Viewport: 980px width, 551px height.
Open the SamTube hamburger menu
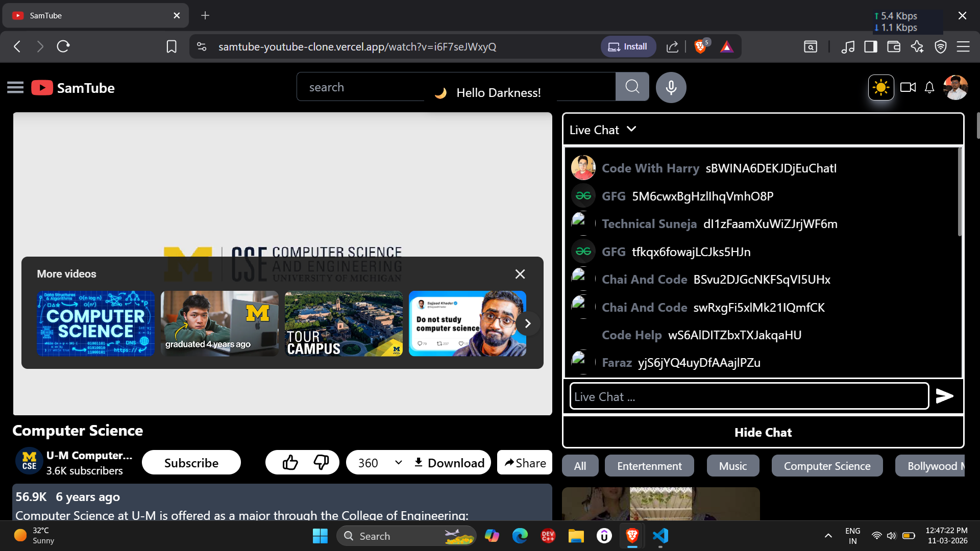point(15,88)
